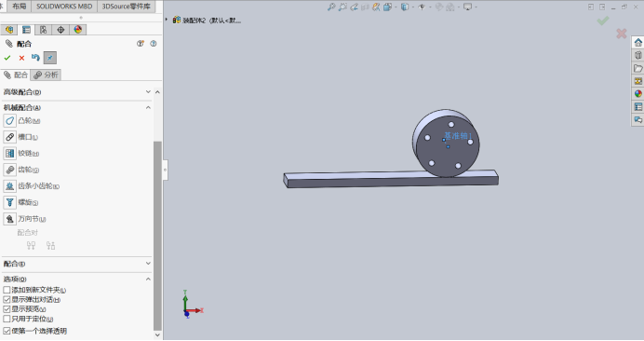Select the 铰链 hinge mate icon
644x341 pixels.
click(10, 154)
